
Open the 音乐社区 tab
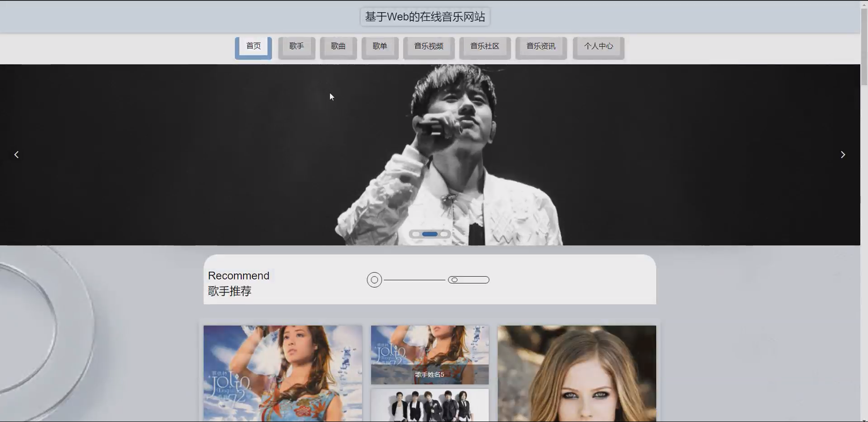[x=485, y=47]
